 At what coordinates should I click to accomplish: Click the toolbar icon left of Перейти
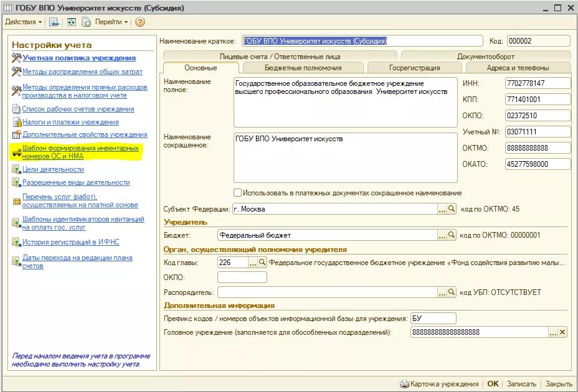tap(86, 22)
